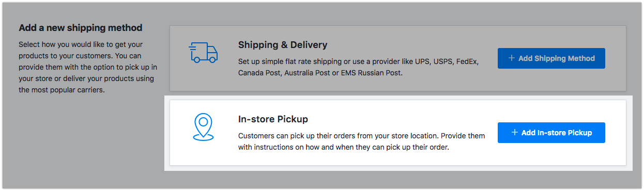Click the 'Canada Post, Australia Post' text line
This screenshot has height=191, width=644.
tap(320, 73)
